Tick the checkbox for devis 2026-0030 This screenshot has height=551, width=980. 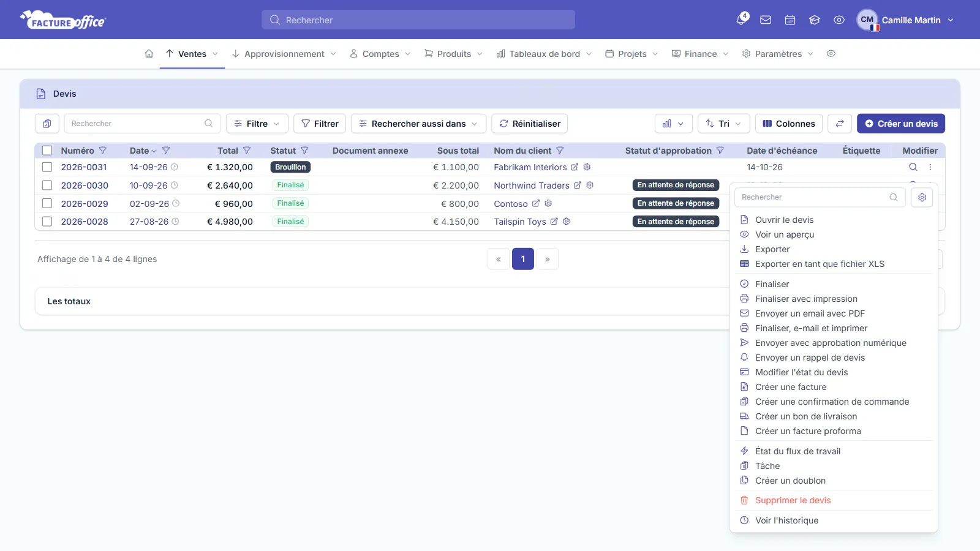(47, 185)
